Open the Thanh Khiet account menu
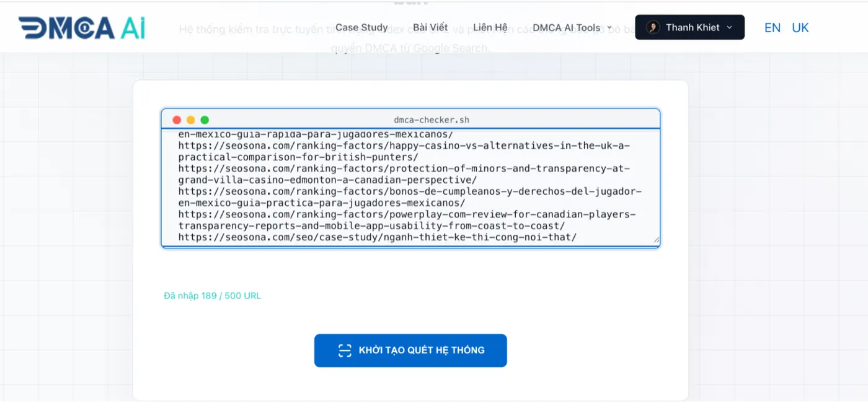This screenshot has height=402, width=868. pyautogui.click(x=689, y=27)
